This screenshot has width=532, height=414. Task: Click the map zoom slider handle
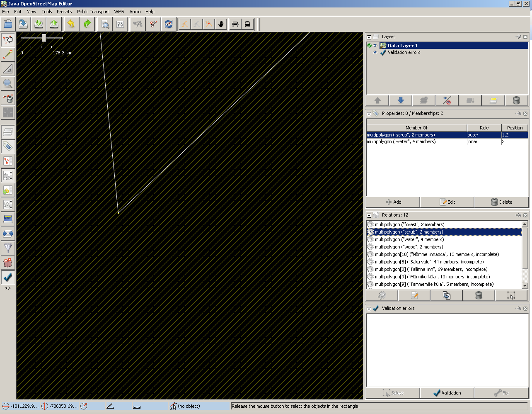pyautogui.click(x=44, y=38)
